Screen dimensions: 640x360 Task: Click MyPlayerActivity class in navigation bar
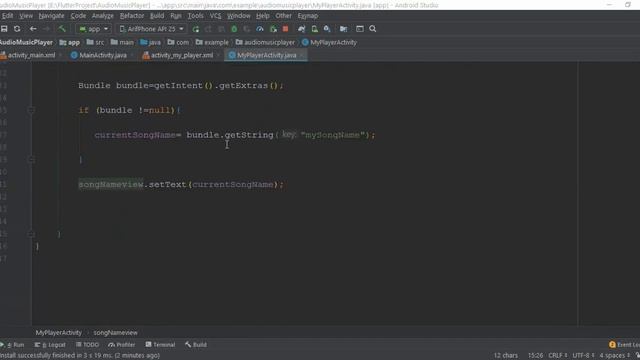(329, 42)
